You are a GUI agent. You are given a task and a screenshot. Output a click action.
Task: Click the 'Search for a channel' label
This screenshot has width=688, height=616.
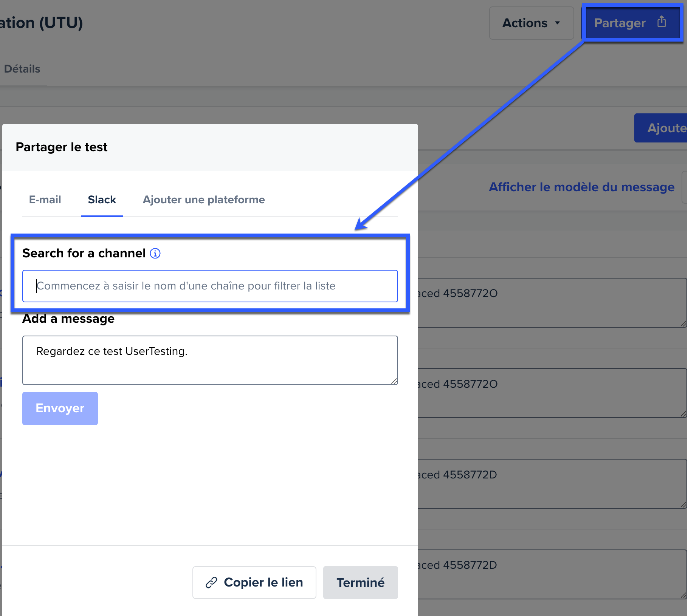tap(84, 253)
